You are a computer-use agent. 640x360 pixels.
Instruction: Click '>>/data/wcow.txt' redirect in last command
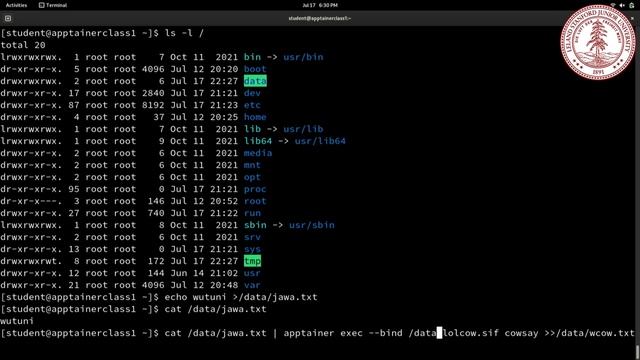589,333
